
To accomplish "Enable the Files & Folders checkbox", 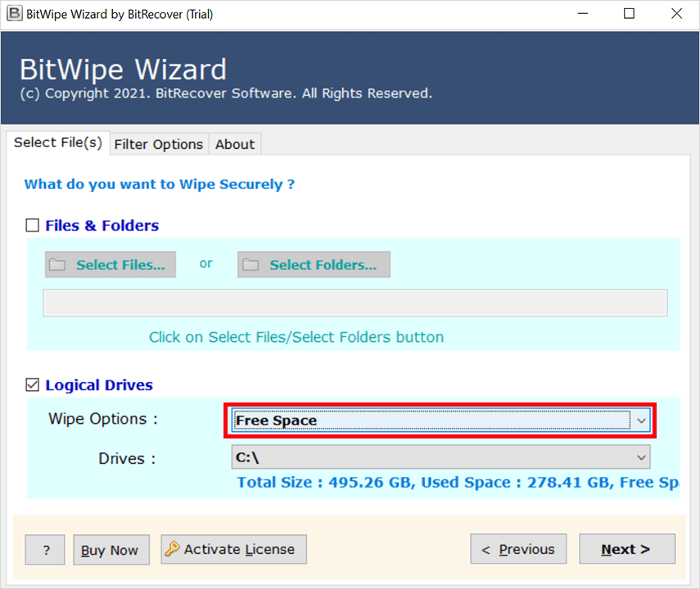I will [33, 226].
